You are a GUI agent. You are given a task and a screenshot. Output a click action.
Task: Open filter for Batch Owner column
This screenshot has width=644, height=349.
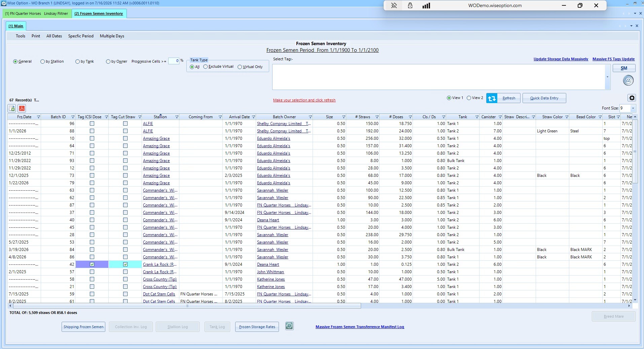pos(310,117)
